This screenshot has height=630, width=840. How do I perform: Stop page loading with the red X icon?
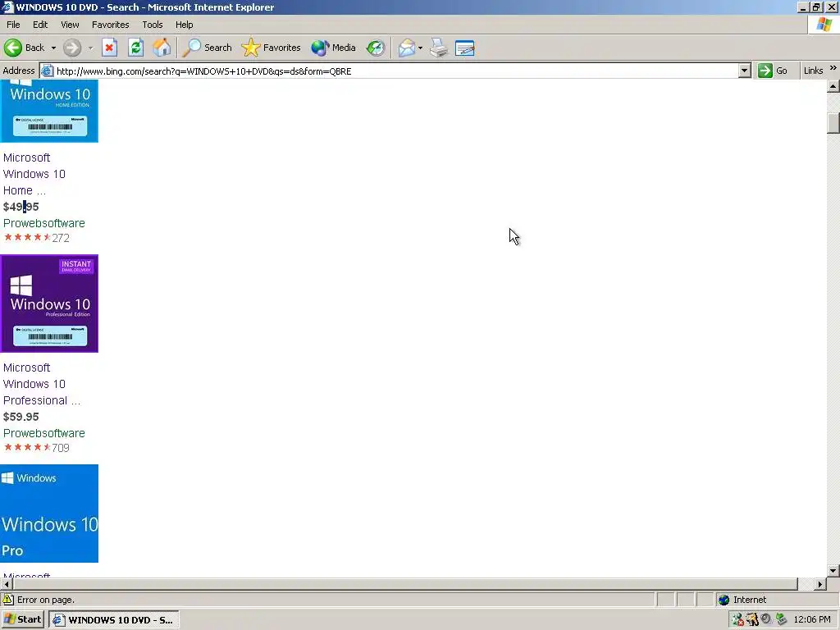[x=109, y=48]
